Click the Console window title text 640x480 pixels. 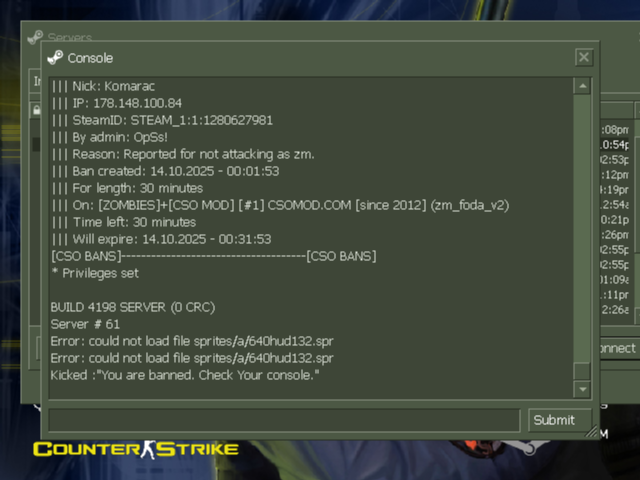click(x=90, y=58)
